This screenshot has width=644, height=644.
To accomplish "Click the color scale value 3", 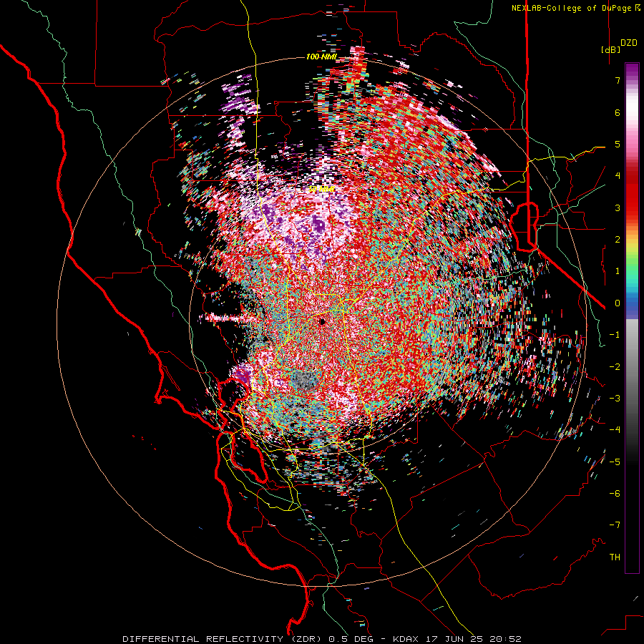I will (x=618, y=208).
